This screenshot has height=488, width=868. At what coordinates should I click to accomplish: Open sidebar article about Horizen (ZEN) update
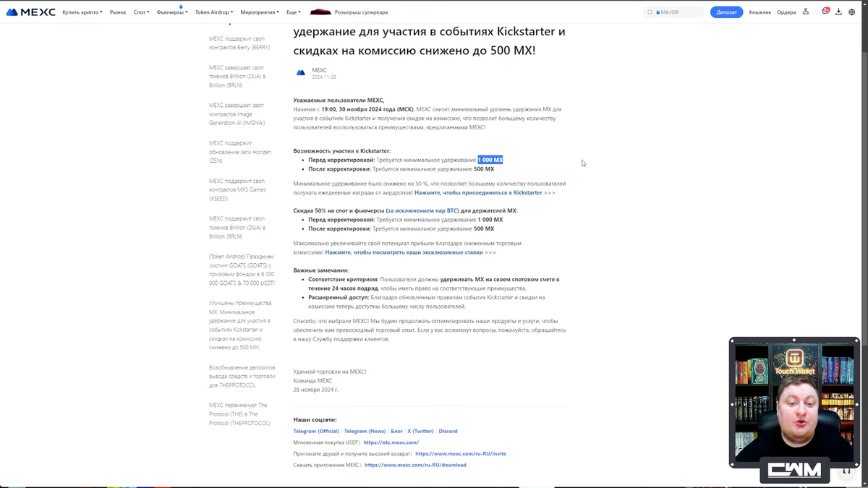(240, 152)
